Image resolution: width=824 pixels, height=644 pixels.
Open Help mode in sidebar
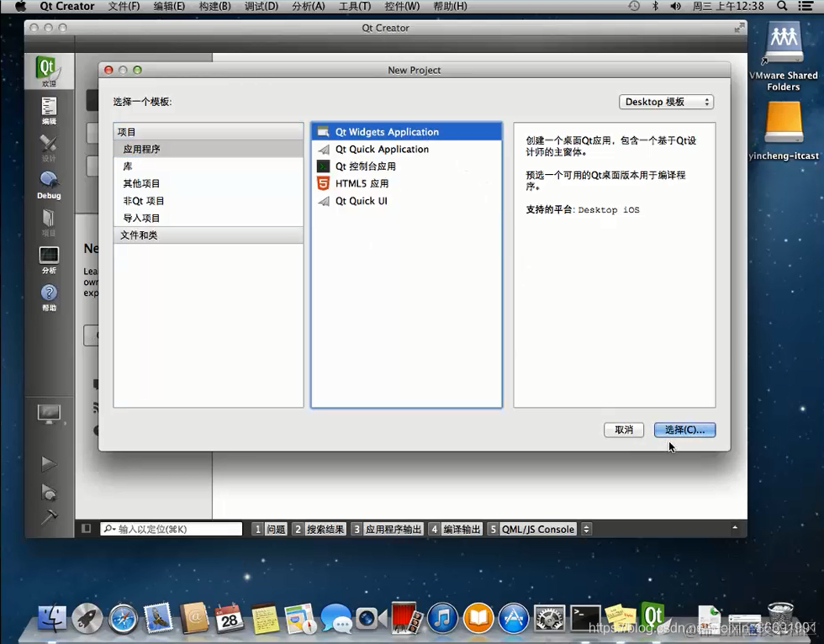point(49,298)
